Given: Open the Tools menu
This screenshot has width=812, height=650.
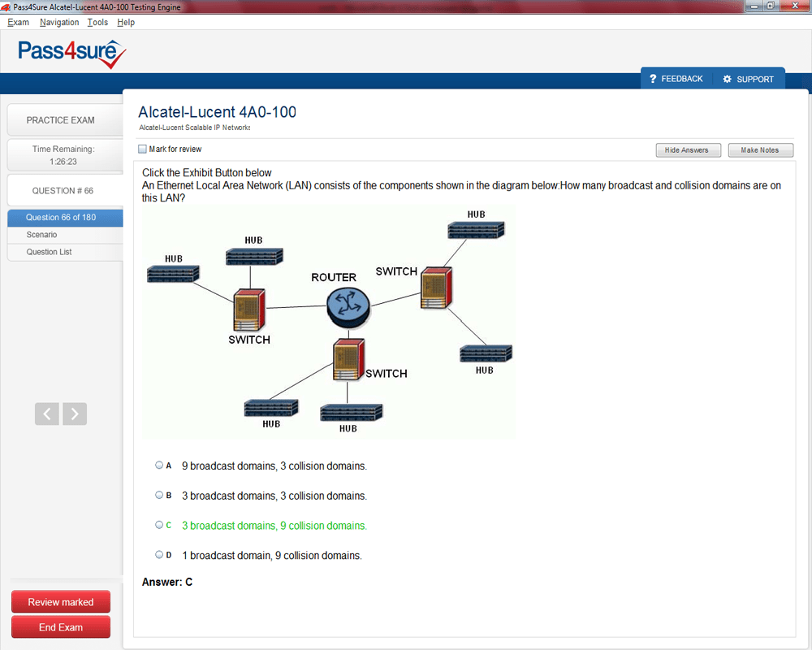Looking at the screenshot, I should click(97, 23).
